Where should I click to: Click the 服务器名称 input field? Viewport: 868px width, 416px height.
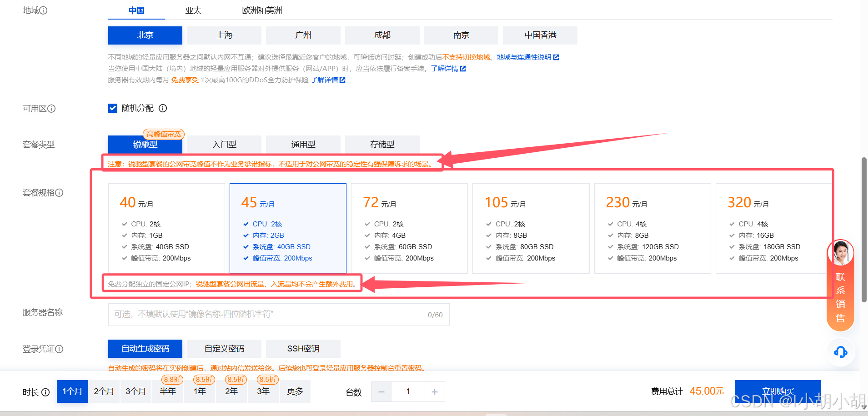pos(268,315)
